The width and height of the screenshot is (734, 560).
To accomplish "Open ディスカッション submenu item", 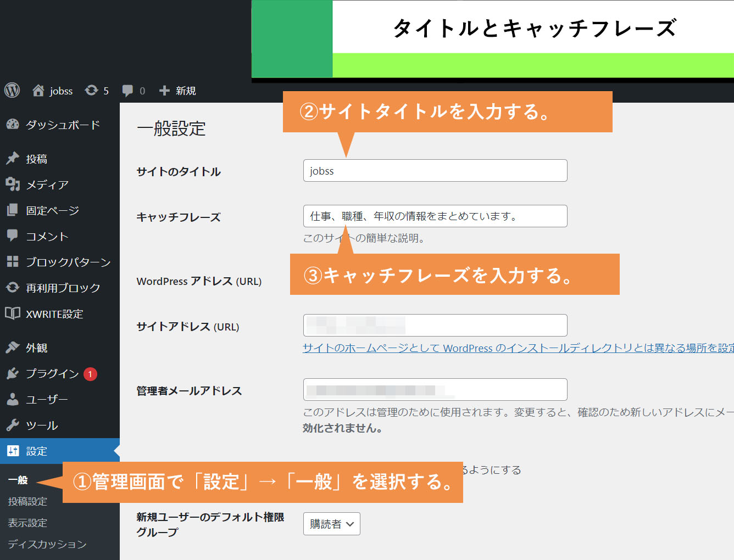I will 47,544.
